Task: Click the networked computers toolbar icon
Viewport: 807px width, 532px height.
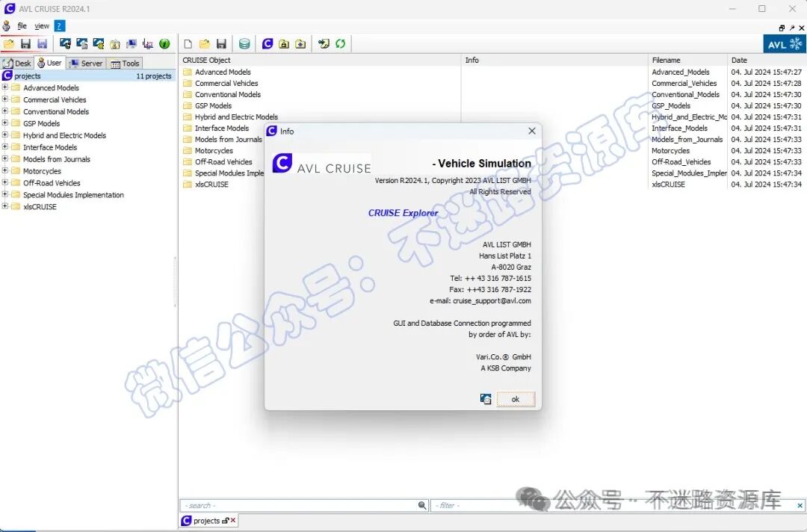Action: click(132, 44)
